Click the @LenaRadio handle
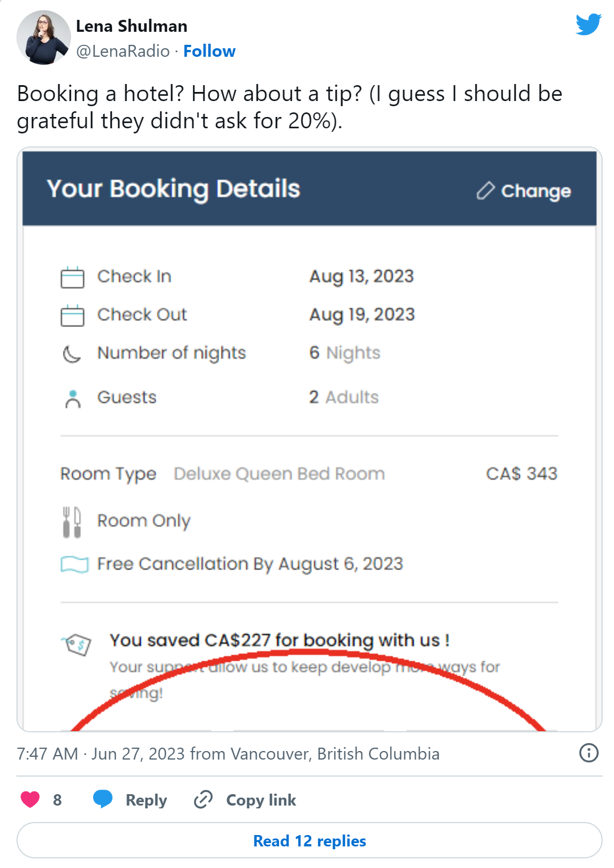This screenshot has width=614, height=868. [123, 51]
